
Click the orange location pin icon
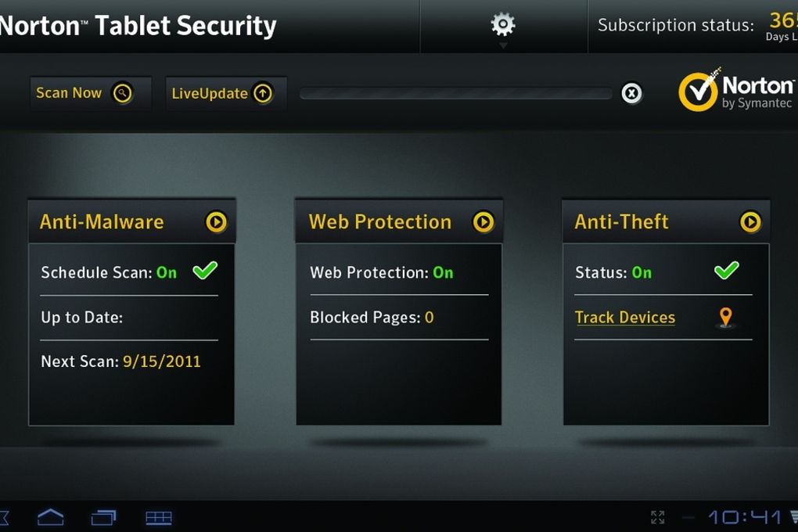pos(726,317)
